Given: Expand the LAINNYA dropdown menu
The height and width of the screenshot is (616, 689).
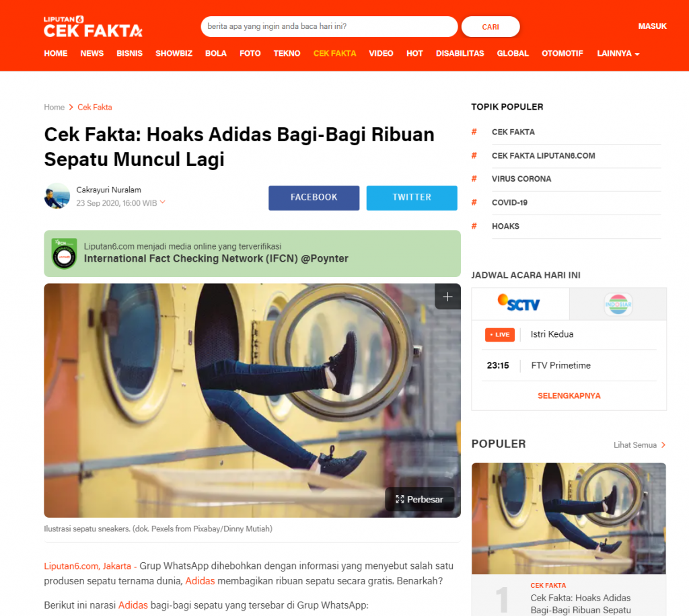Looking at the screenshot, I should (x=618, y=54).
